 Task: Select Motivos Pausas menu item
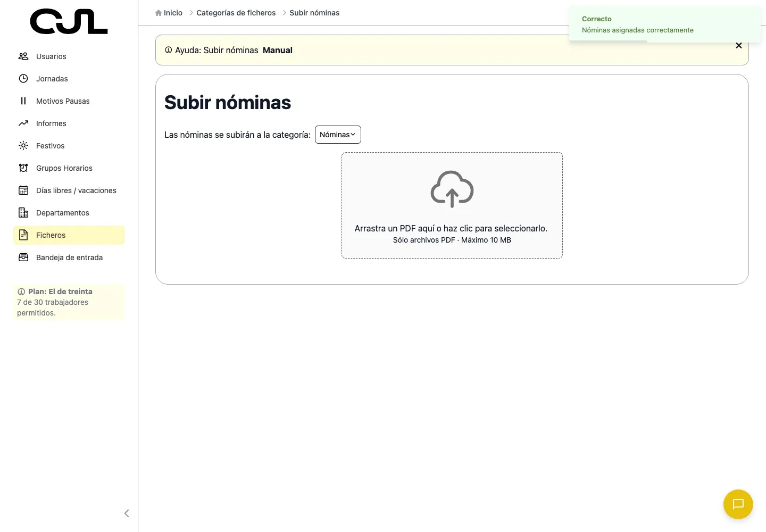69,101
